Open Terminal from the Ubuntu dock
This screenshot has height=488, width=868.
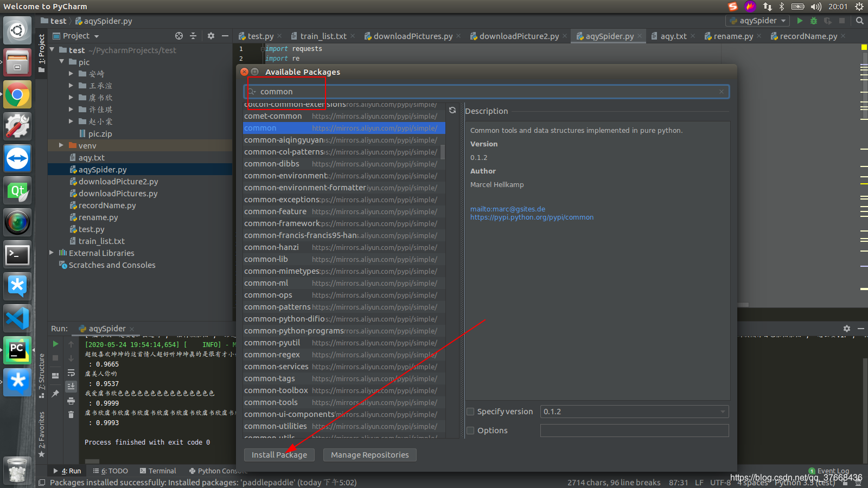pos(17,254)
